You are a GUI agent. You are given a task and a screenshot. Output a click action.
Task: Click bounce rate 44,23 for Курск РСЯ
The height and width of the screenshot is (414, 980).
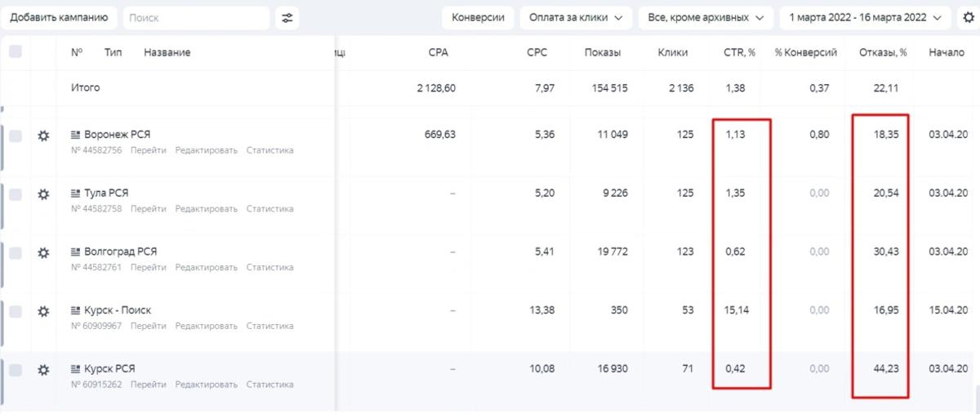[886, 369]
